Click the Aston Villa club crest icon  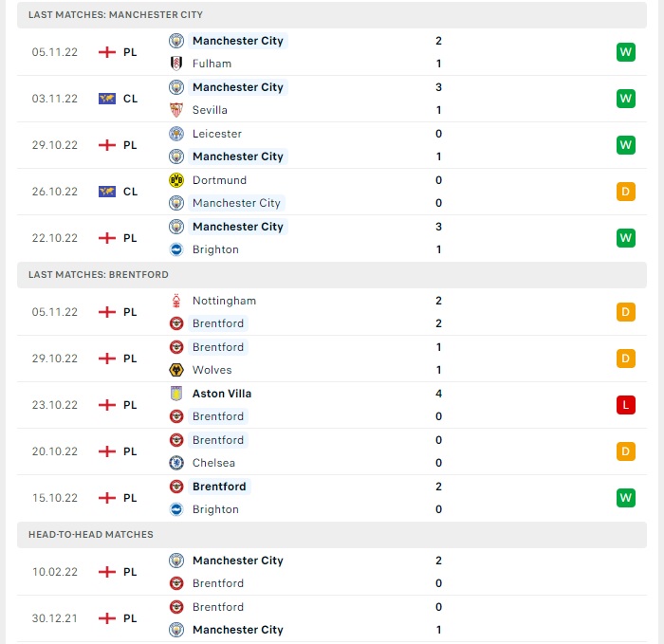tap(175, 394)
